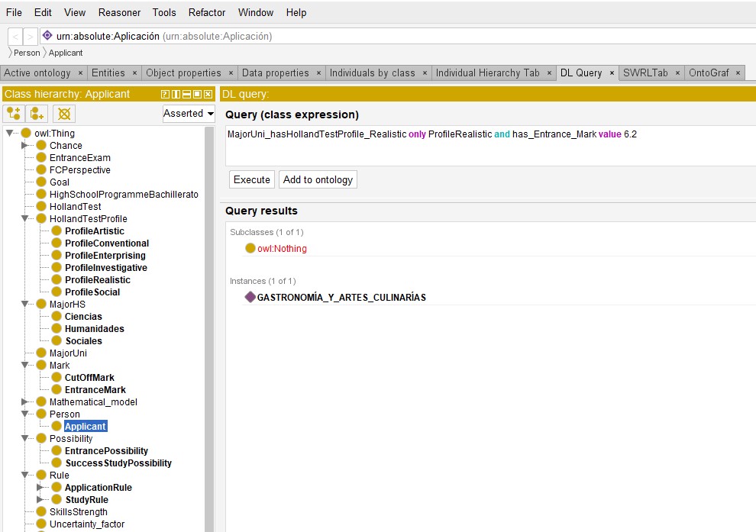Click the back navigation arrow
The height and width of the screenshot is (532, 756).
[16, 36]
